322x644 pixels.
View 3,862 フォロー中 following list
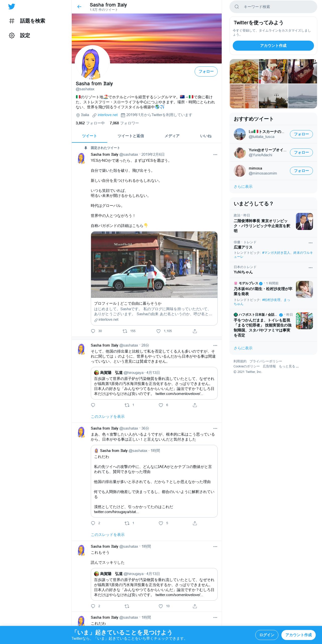[90, 123]
